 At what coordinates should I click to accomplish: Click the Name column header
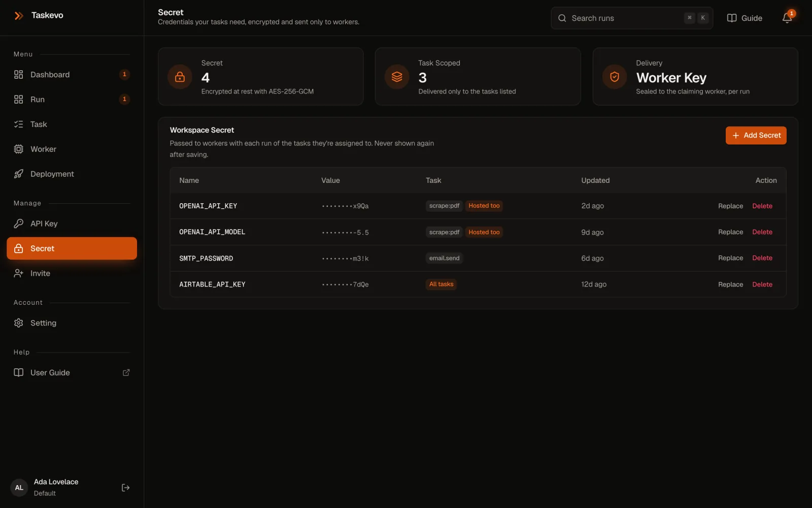click(x=189, y=180)
